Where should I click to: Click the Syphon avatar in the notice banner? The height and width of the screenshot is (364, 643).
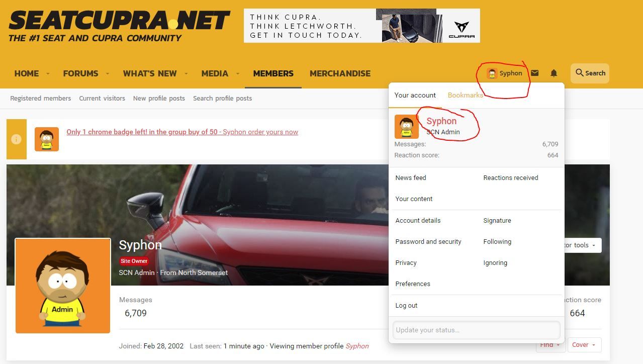[47, 139]
